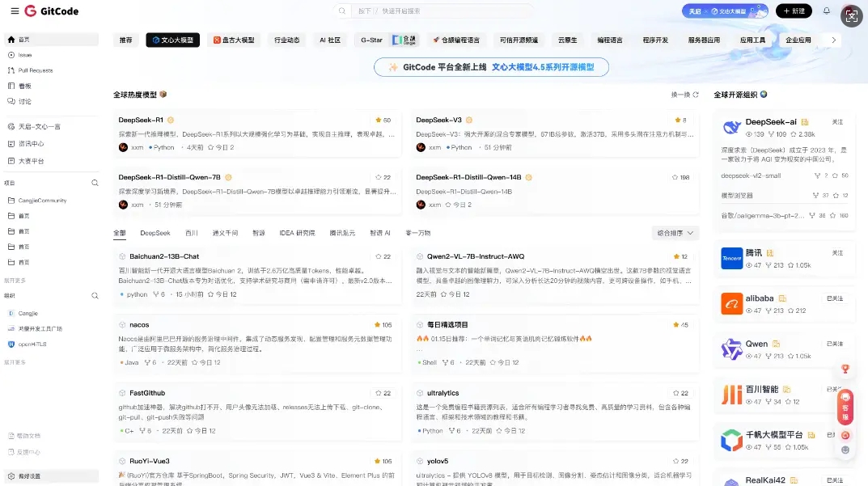Open the Baichuan2-13B-Chat repository link
The image size is (868, 486).
click(164, 256)
